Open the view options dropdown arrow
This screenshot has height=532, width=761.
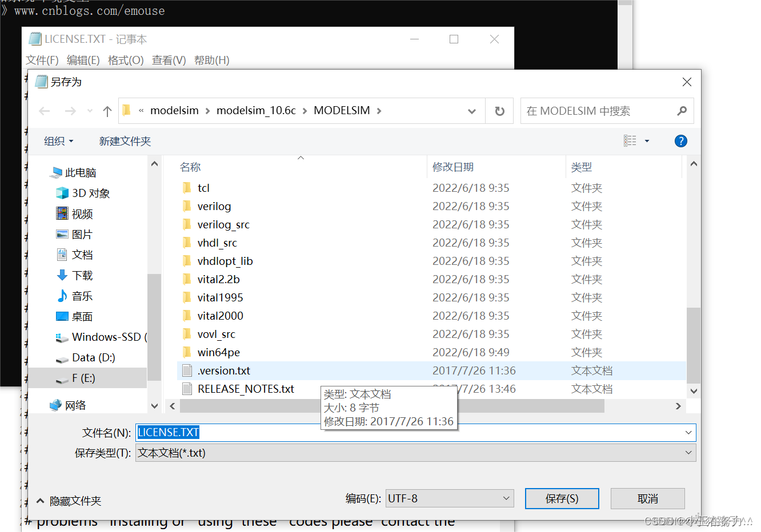[647, 141]
